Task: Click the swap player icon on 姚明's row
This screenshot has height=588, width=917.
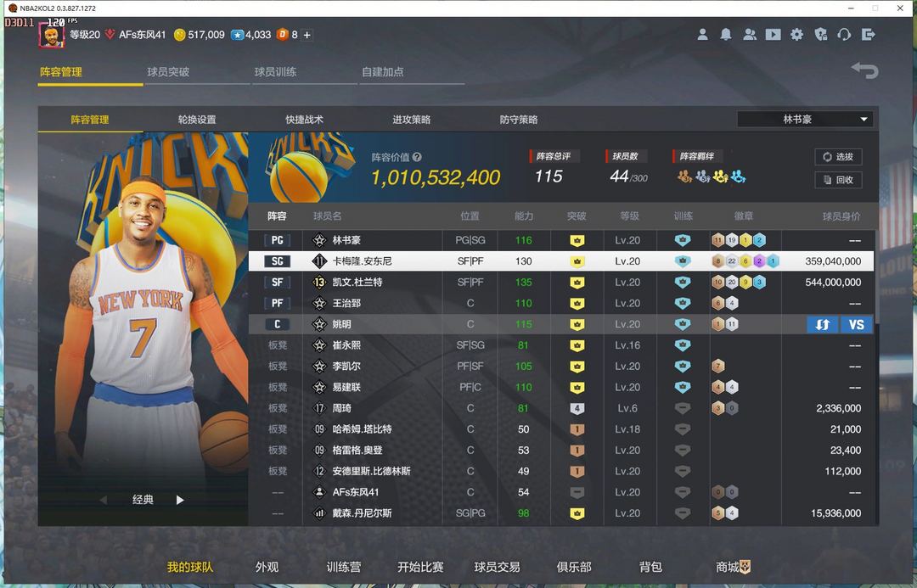Action: [822, 324]
